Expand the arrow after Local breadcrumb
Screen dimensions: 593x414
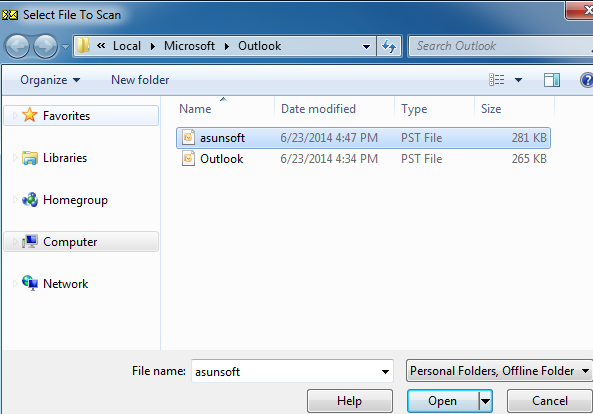point(152,46)
